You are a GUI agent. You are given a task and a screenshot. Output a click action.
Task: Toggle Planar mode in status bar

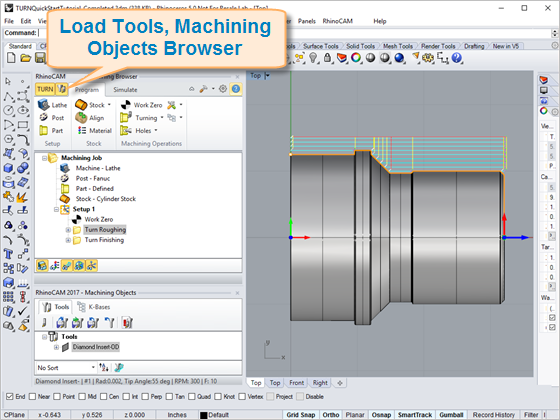355,415
